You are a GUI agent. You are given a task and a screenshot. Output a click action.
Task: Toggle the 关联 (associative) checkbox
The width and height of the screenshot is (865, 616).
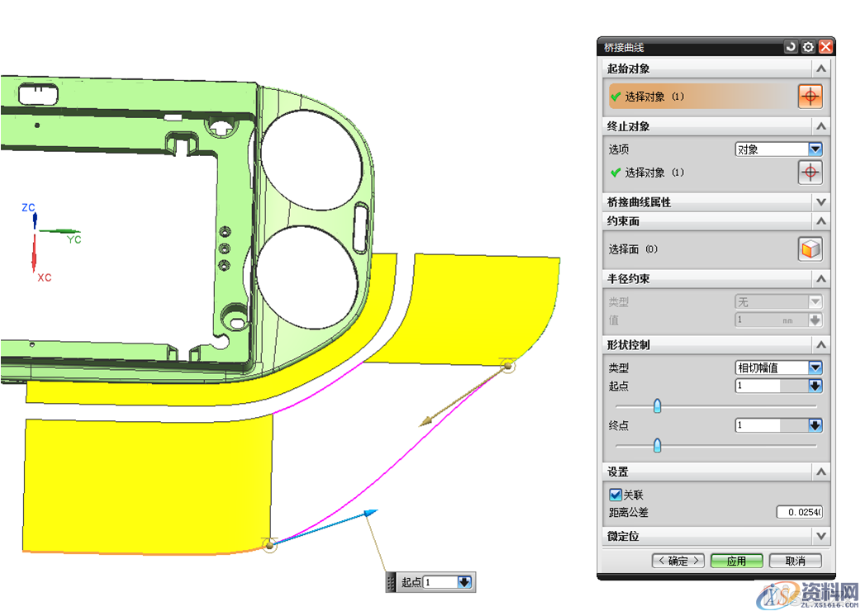pos(615,495)
